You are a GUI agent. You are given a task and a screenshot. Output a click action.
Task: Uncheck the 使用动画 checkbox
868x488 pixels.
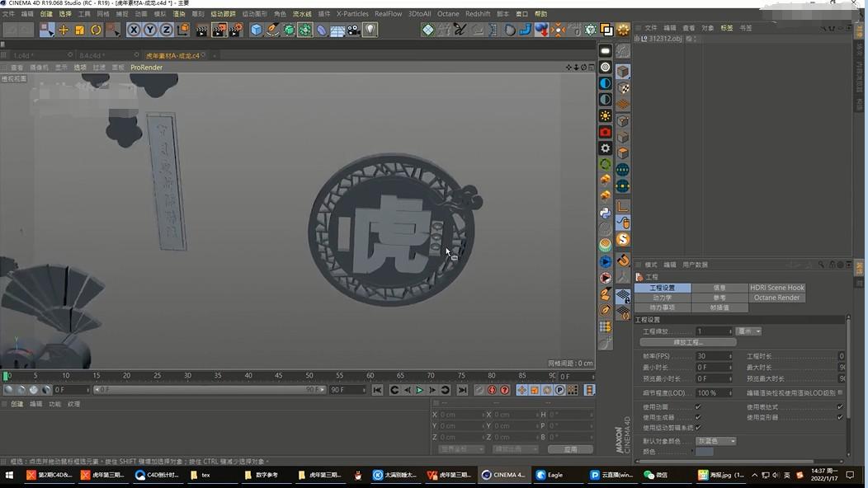pos(698,406)
